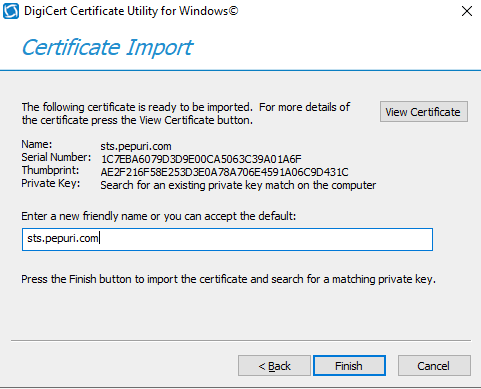Cancel the certificate import
This screenshot has height=389, width=481.
(434, 366)
